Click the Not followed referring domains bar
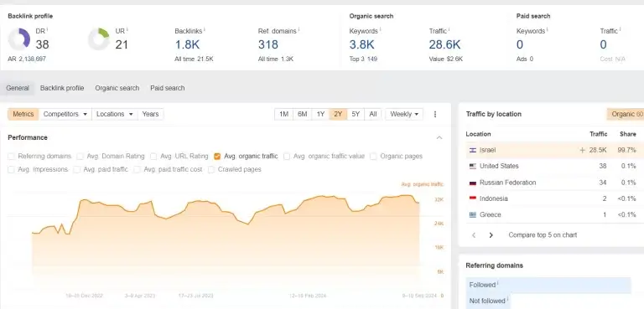This screenshot has height=309, width=644. [488, 301]
